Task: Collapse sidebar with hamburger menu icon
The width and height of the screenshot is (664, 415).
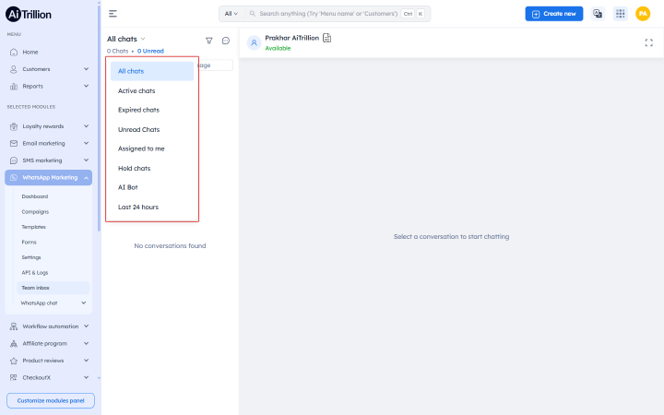Action: click(x=113, y=14)
